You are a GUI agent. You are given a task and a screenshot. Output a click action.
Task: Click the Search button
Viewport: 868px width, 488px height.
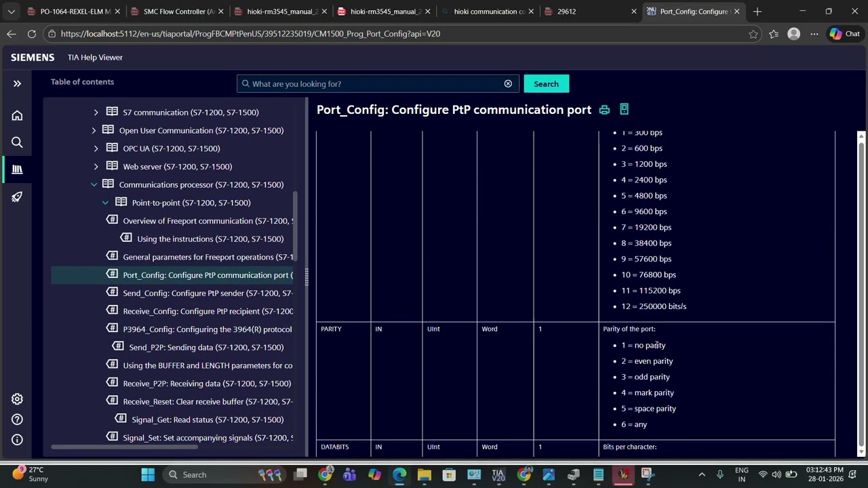point(546,83)
